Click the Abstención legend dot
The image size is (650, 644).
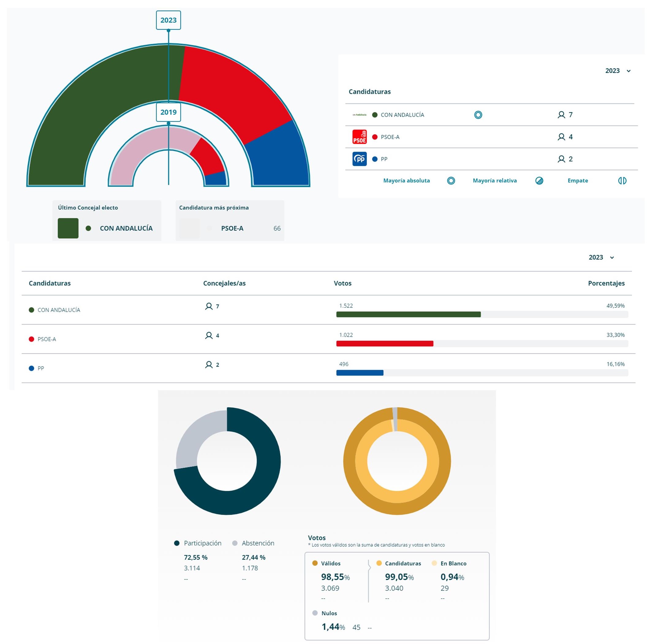235,543
